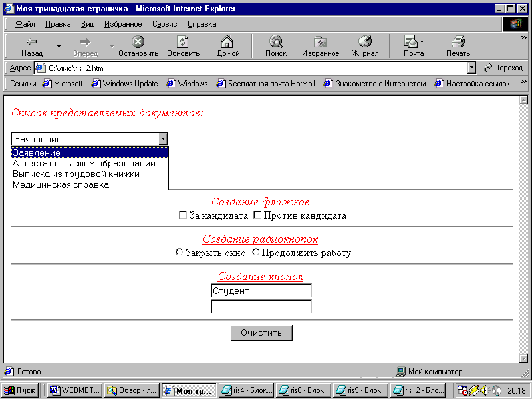The width and height of the screenshot is (532, 399).
Task: Open the Настройка ссылок link
Action: 473,84
